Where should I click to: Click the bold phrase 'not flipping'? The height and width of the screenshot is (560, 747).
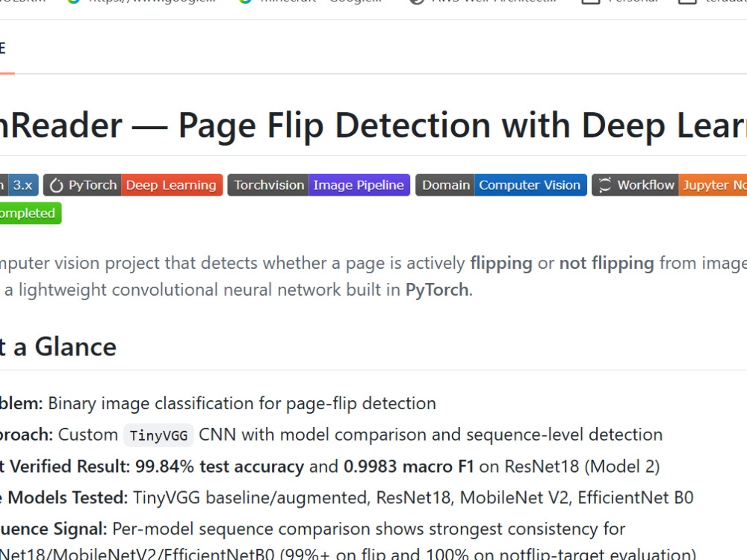(x=607, y=264)
